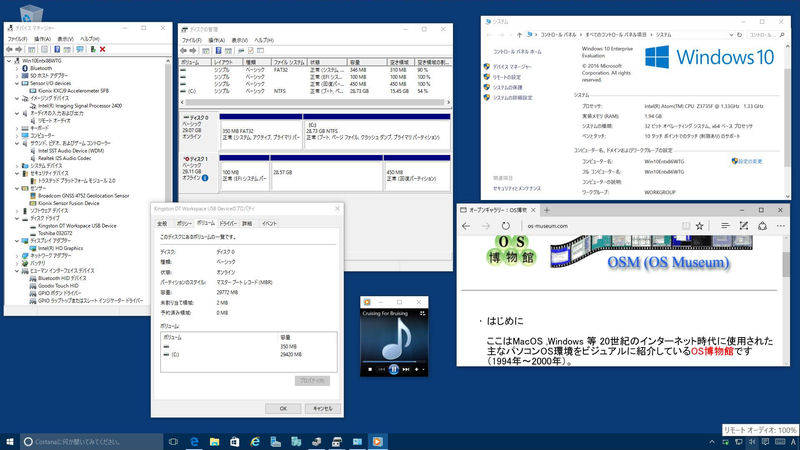Select the (C:) 29420 MB volume row in dialog
Screen dimensions: 800x450
248,355
